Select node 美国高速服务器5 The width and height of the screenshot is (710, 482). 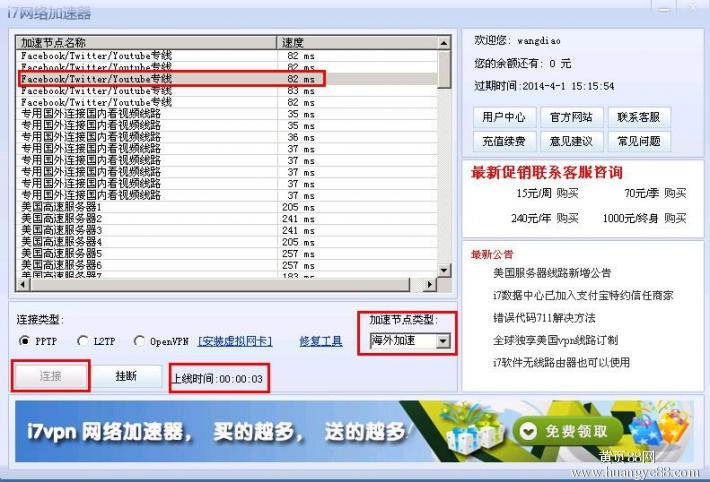(x=227, y=254)
